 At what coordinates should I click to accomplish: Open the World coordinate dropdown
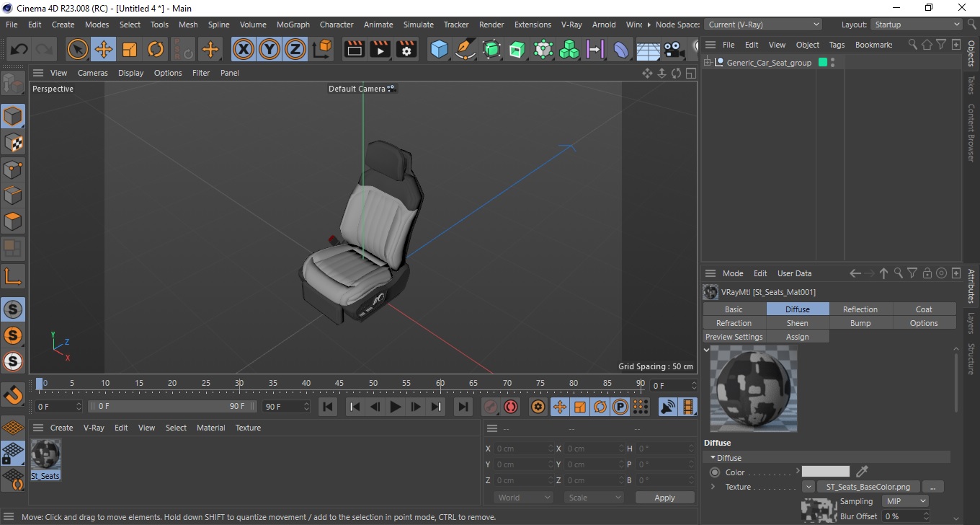click(x=524, y=498)
